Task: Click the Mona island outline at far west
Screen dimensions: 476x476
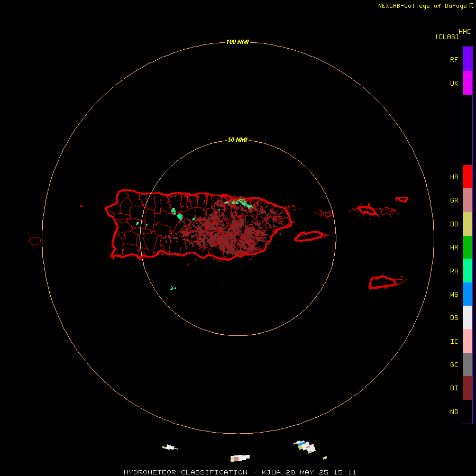Action: click(34, 241)
